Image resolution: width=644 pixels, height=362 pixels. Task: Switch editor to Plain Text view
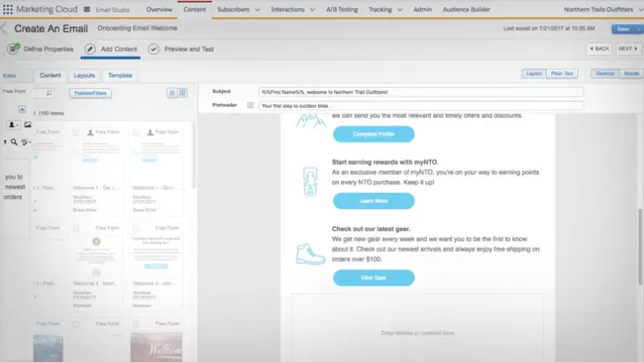(562, 73)
